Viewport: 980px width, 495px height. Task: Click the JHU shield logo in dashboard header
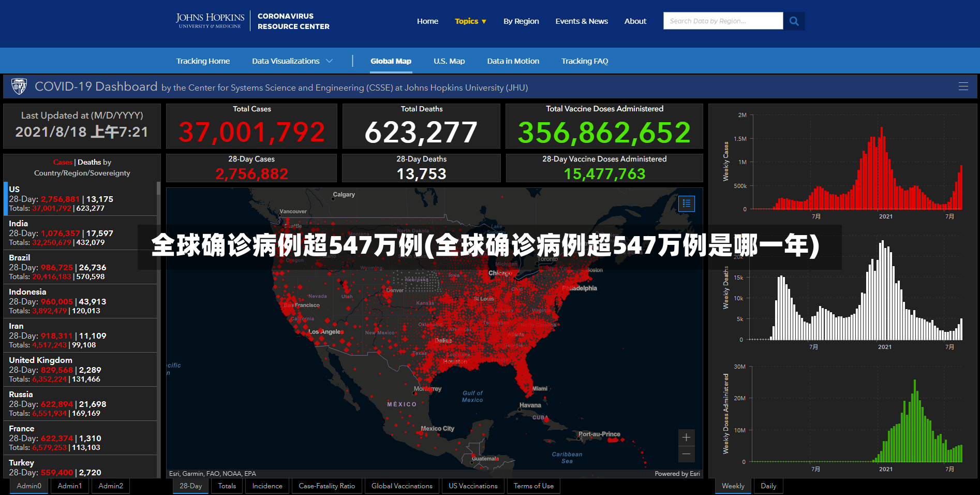(x=19, y=86)
